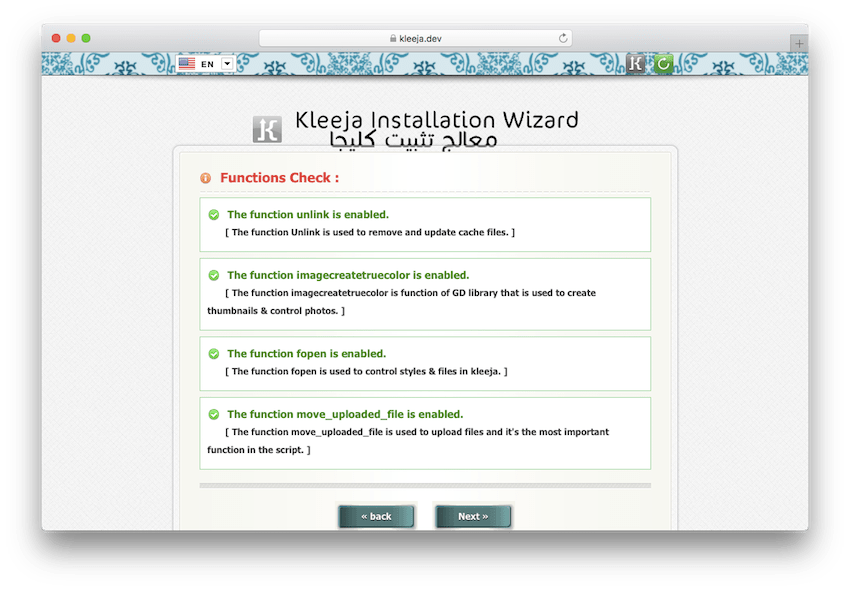Click 'The function move_uploaded_file is enabled.' text
850x590 pixels.
[x=345, y=414]
